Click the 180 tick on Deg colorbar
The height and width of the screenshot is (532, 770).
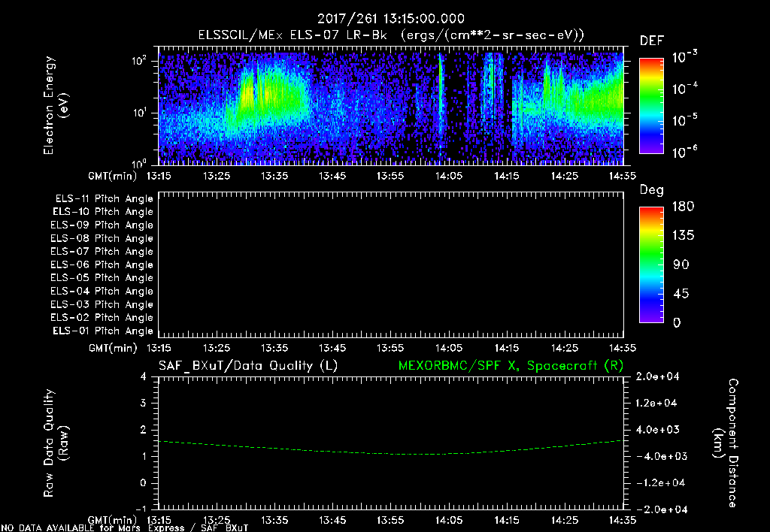pos(683,207)
